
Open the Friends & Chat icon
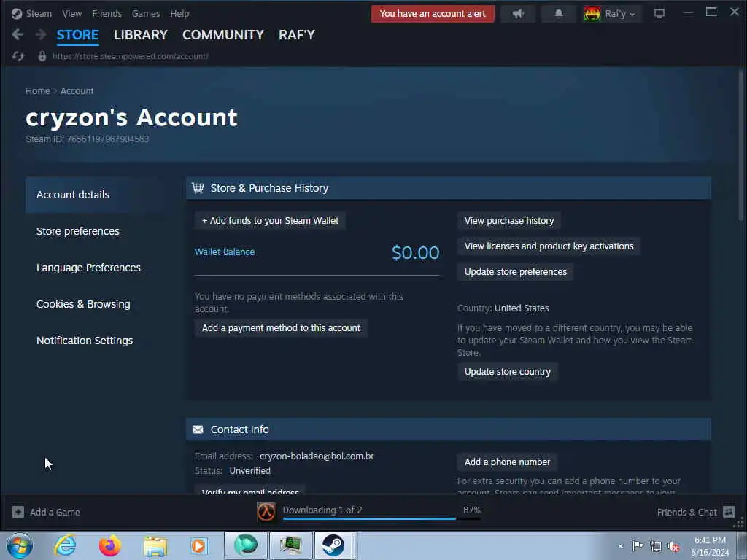coord(729,512)
